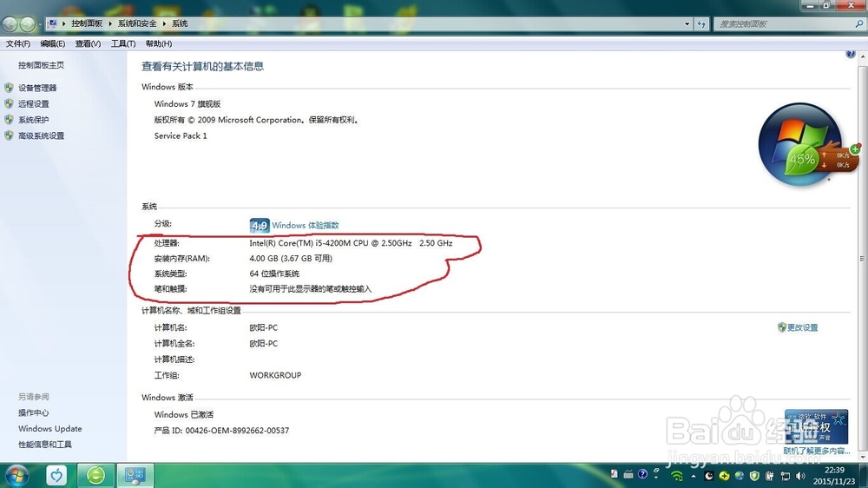Image resolution: width=868 pixels, height=488 pixels.
Task: Expand the arrow before 系统和安全 breadcrumb
Action: click(110, 23)
